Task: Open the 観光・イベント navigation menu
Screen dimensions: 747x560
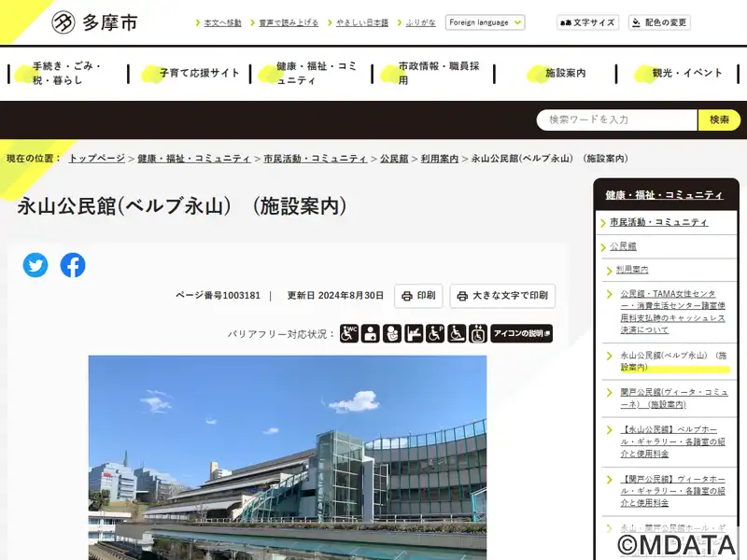Action: (x=678, y=74)
